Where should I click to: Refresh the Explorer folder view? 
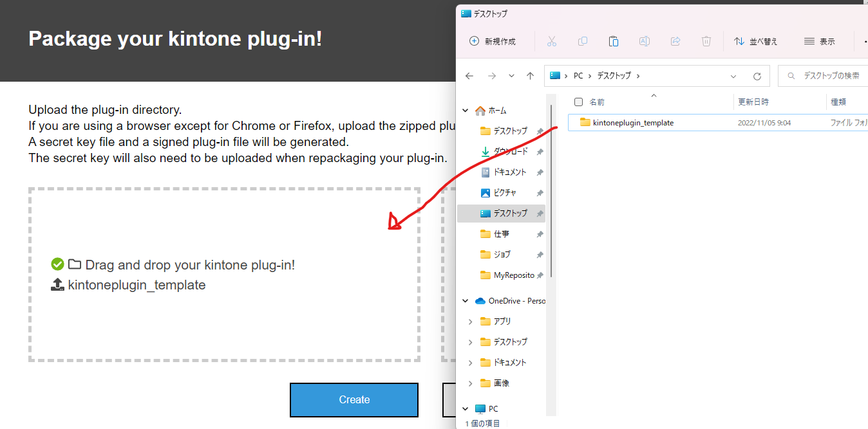pyautogui.click(x=757, y=76)
